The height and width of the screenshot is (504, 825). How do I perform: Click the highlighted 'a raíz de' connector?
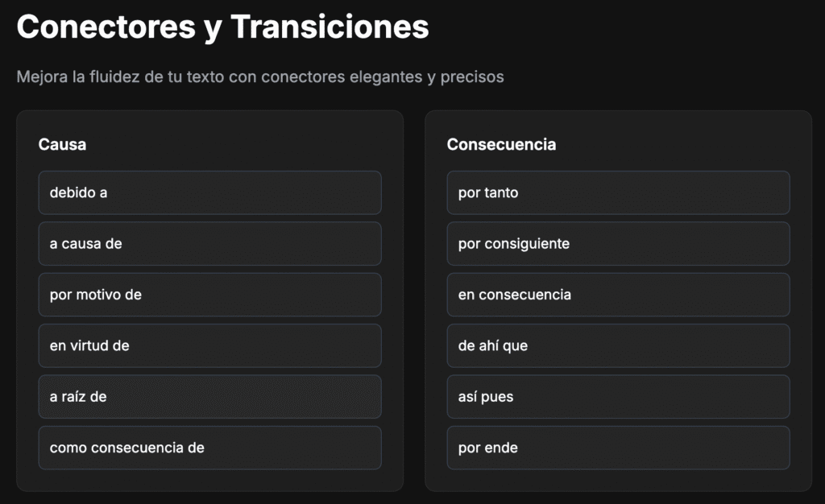click(x=209, y=396)
